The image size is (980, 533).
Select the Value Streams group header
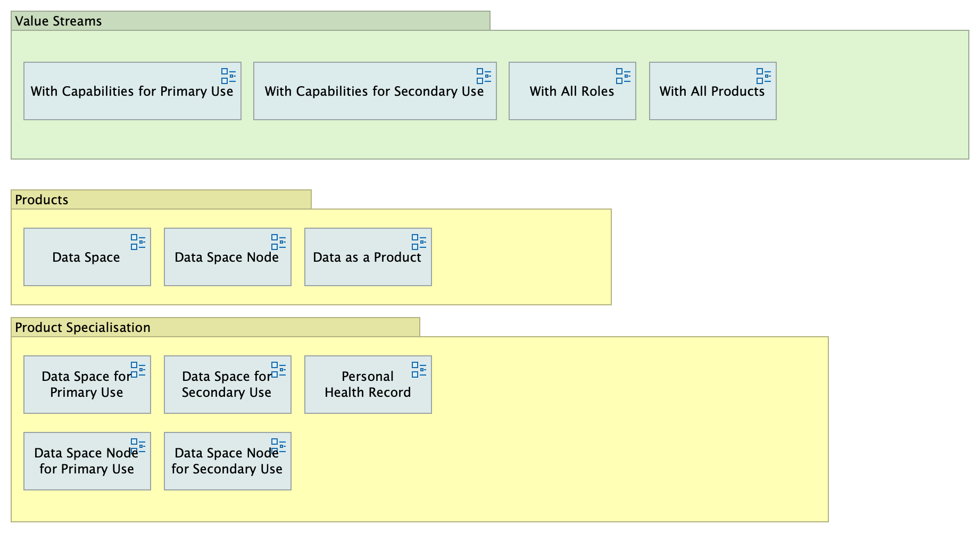coord(250,21)
